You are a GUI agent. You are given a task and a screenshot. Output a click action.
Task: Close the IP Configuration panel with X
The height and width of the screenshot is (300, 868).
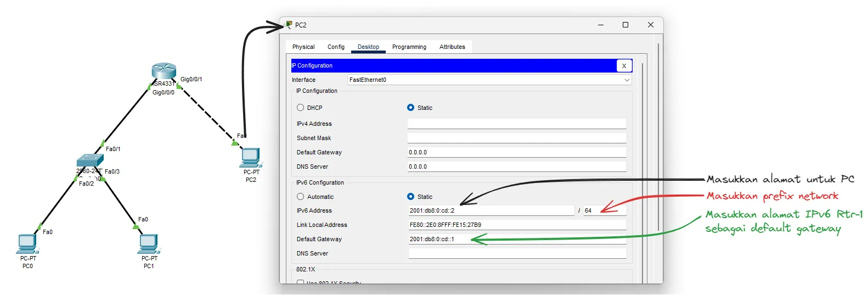(624, 66)
